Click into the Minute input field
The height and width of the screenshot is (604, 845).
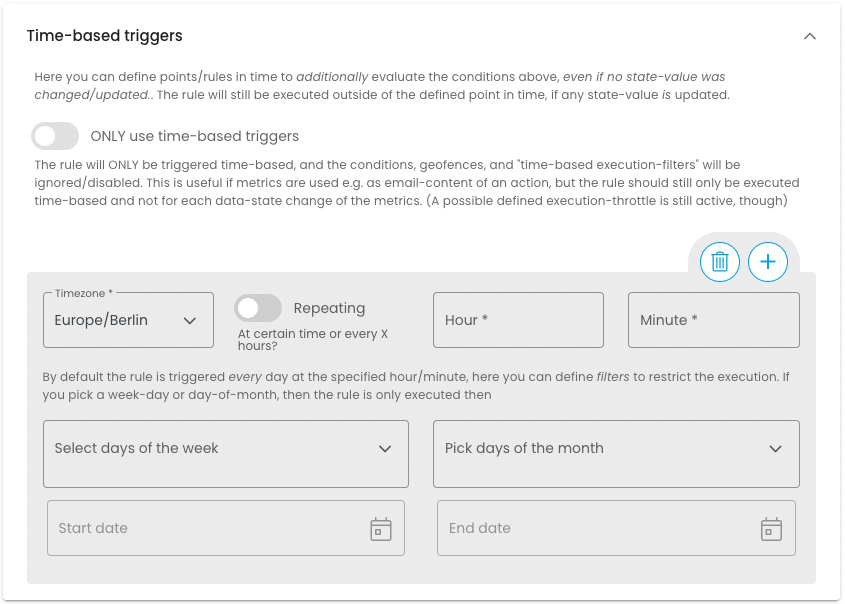tap(713, 320)
